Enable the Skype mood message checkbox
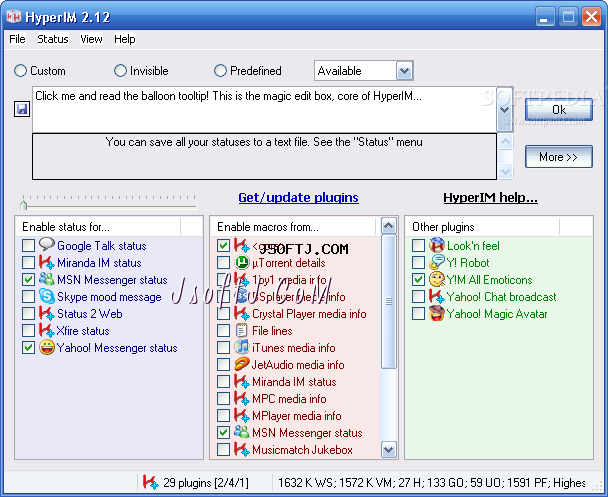This screenshot has width=608, height=497. click(28, 297)
